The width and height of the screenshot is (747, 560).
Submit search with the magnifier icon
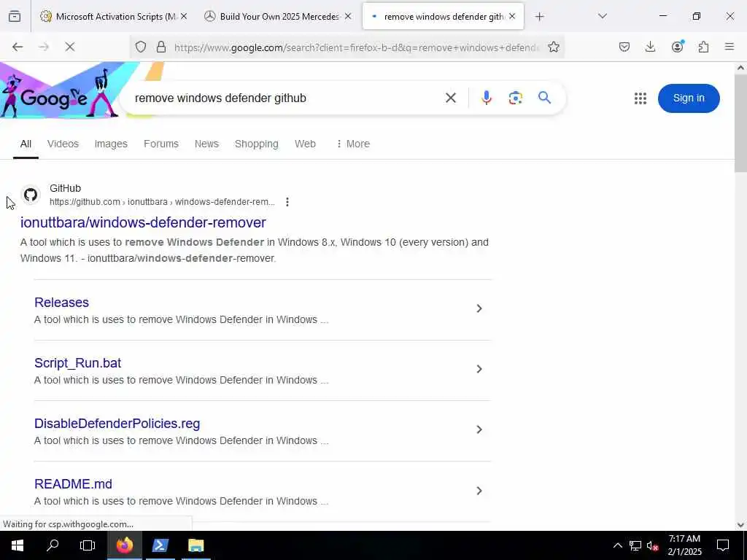544,98
